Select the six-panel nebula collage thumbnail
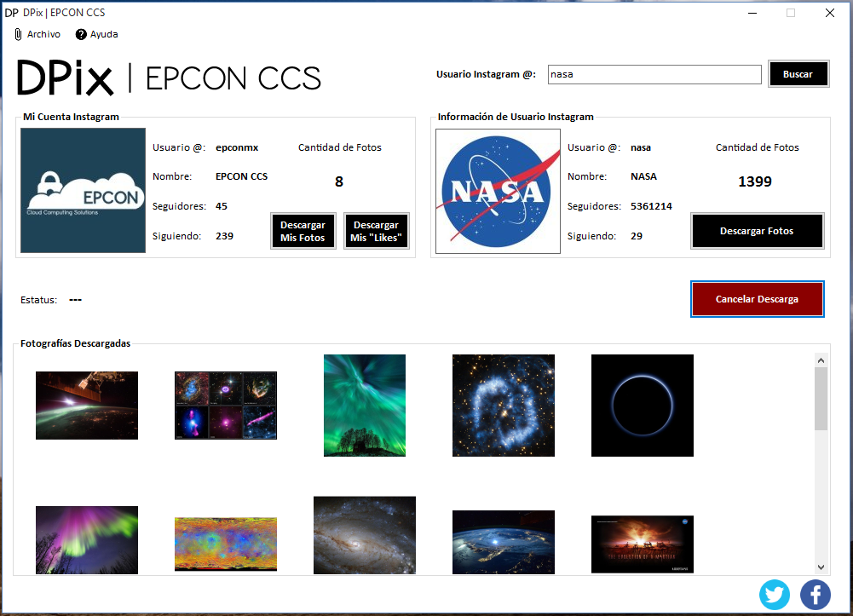Image resolution: width=853 pixels, height=616 pixels. click(226, 406)
